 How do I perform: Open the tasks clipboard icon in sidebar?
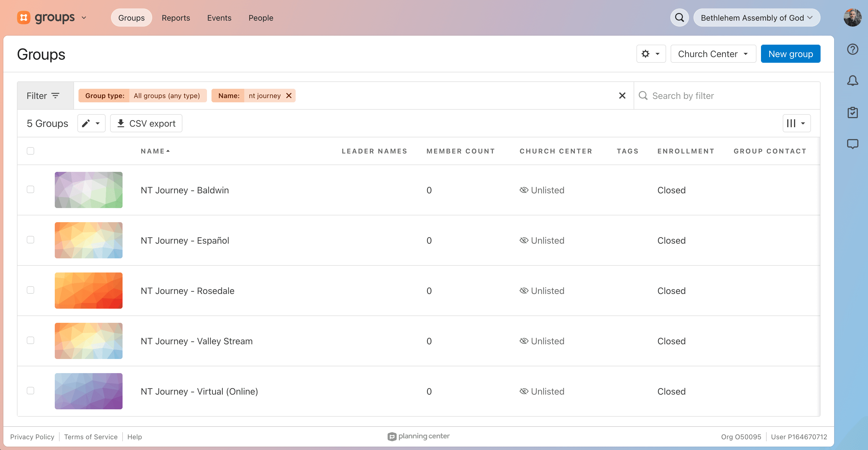pos(852,112)
